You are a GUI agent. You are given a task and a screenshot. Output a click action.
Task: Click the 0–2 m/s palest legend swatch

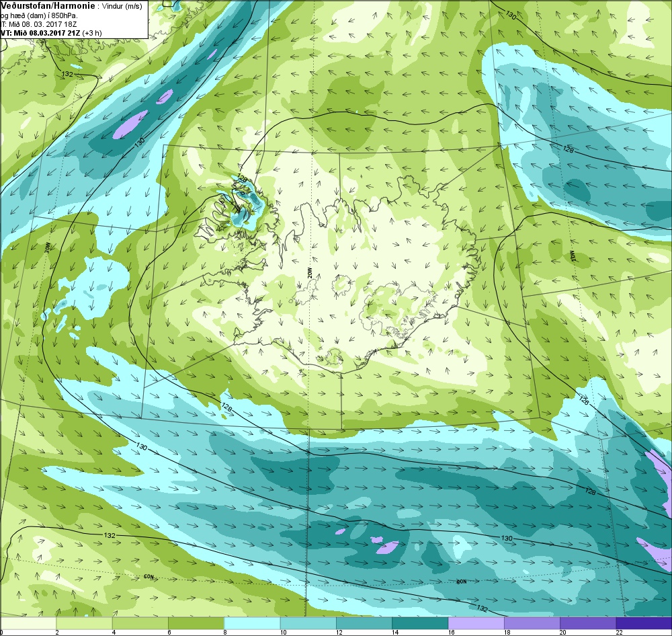click(x=29, y=623)
